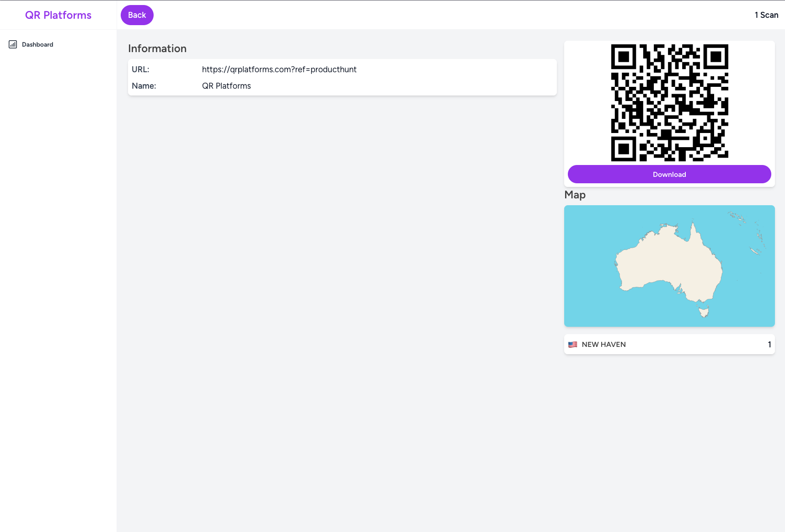The width and height of the screenshot is (785, 532).
Task: Click the Name value QR Platforms
Action: point(226,86)
